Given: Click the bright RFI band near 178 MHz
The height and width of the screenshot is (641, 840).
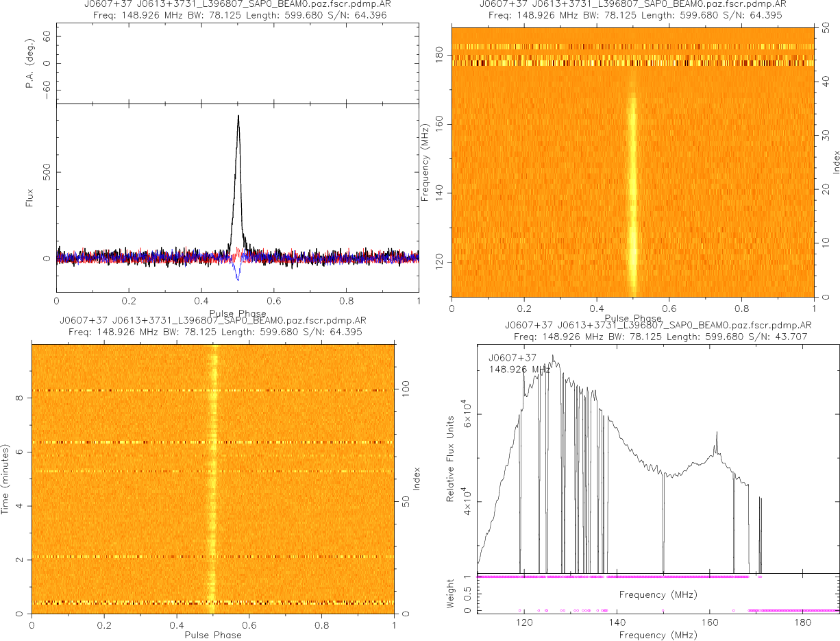Looking at the screenshot, I should 632,63.
